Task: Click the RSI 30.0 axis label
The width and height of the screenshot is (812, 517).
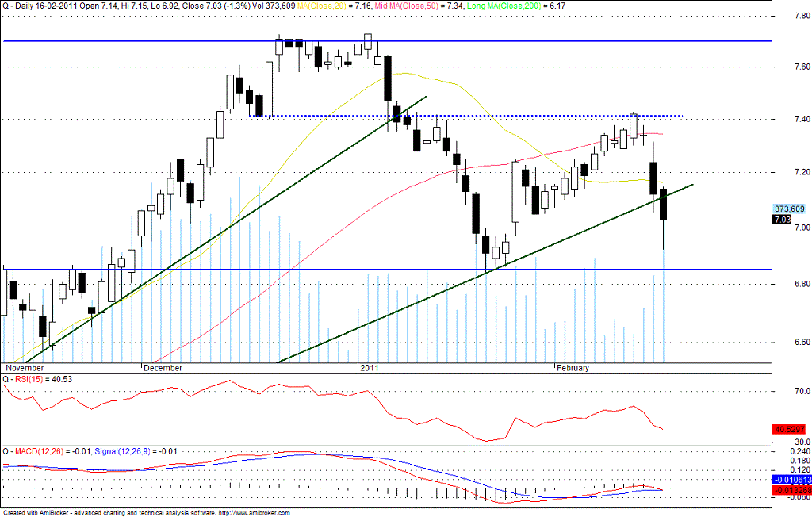Action: click(802, 442)
